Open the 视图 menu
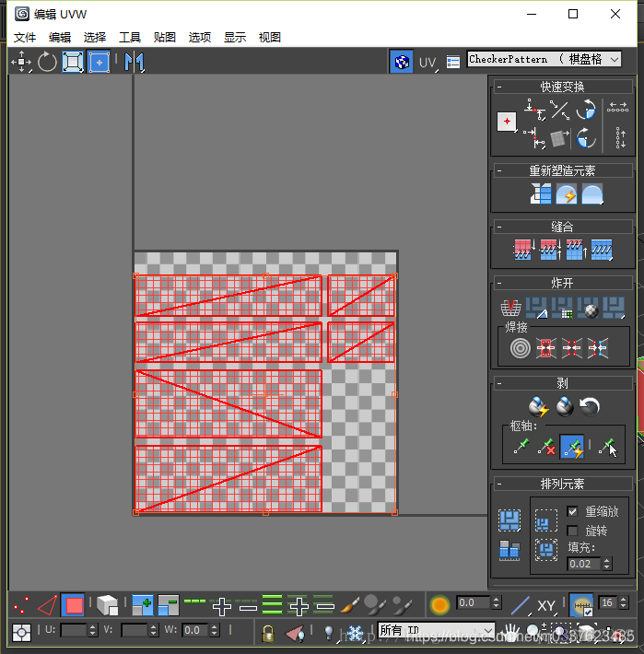Screen dimensions: 644x654 tap(270, 38)
